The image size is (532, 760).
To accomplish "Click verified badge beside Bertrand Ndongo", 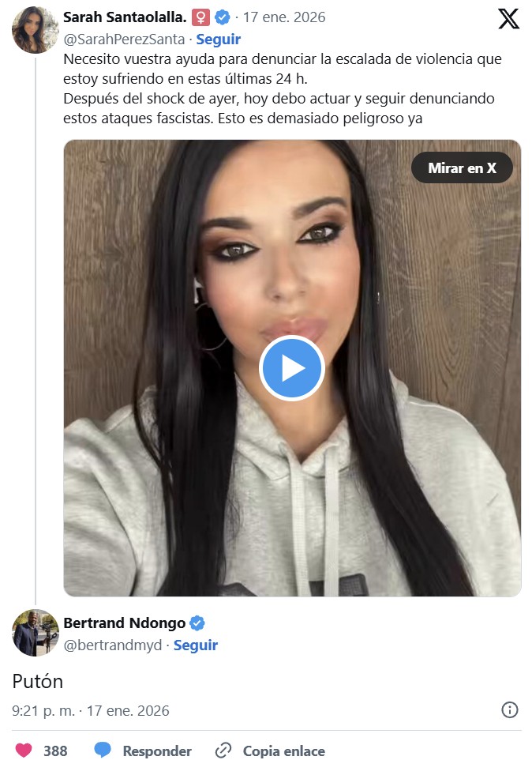I will 197,623.
